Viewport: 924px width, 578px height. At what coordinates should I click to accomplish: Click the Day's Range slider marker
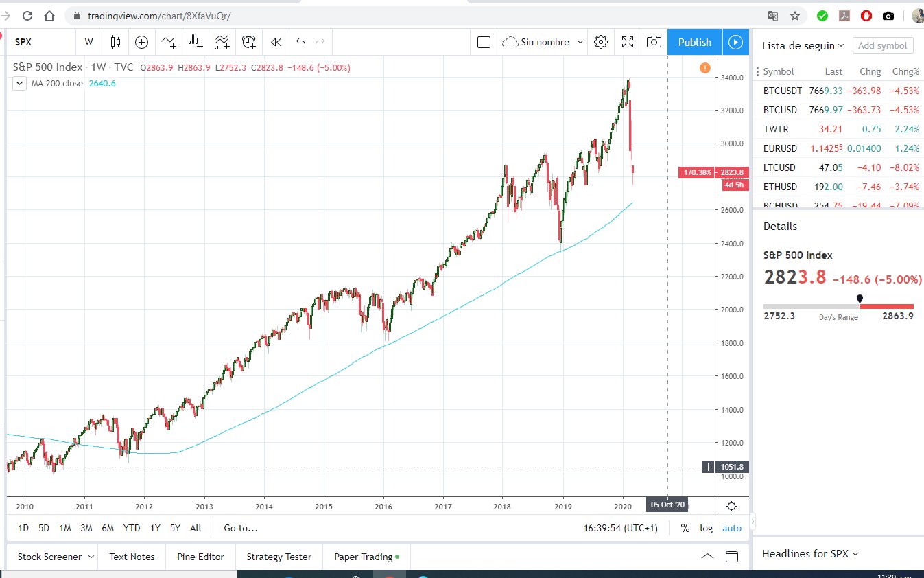tap(860, 299)
